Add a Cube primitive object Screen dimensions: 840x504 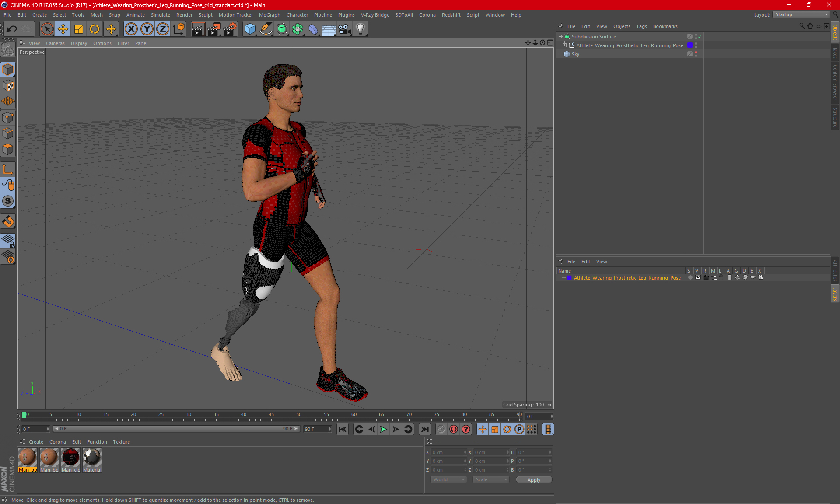(x=250, y=29)
